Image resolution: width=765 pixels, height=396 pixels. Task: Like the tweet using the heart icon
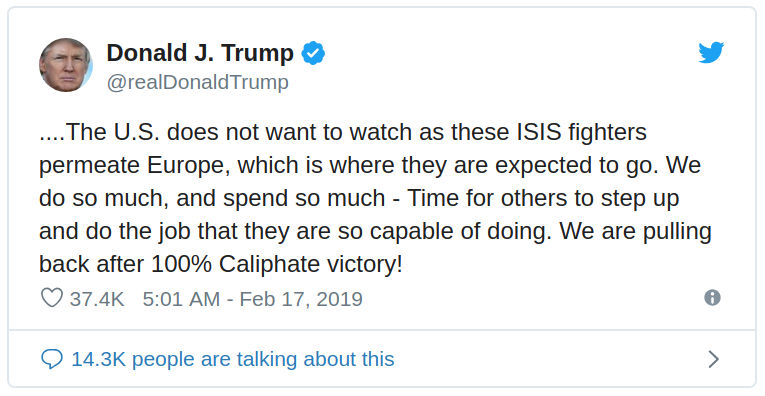pyautogui.click(x=52, y=297)
